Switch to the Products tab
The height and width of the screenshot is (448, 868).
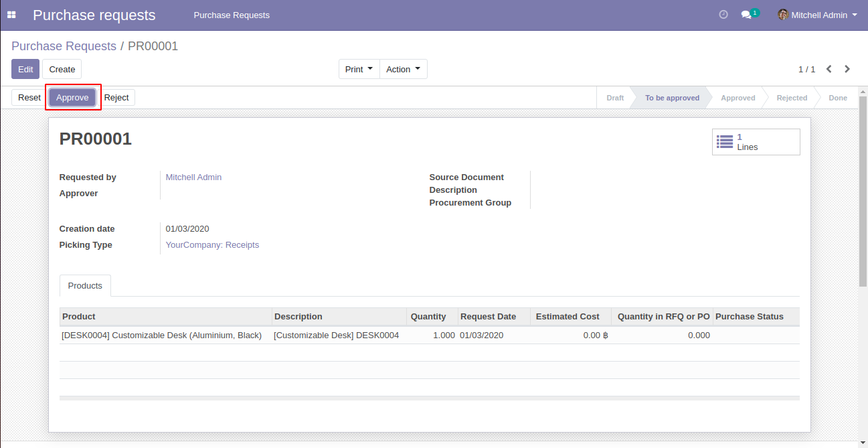[x=84, y=285]
